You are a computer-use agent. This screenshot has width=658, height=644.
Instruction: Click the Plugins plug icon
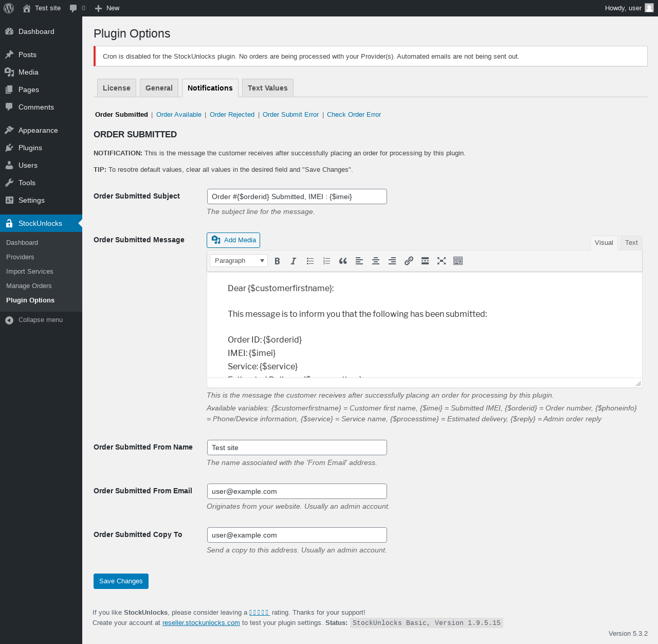(x=9, y=148)
